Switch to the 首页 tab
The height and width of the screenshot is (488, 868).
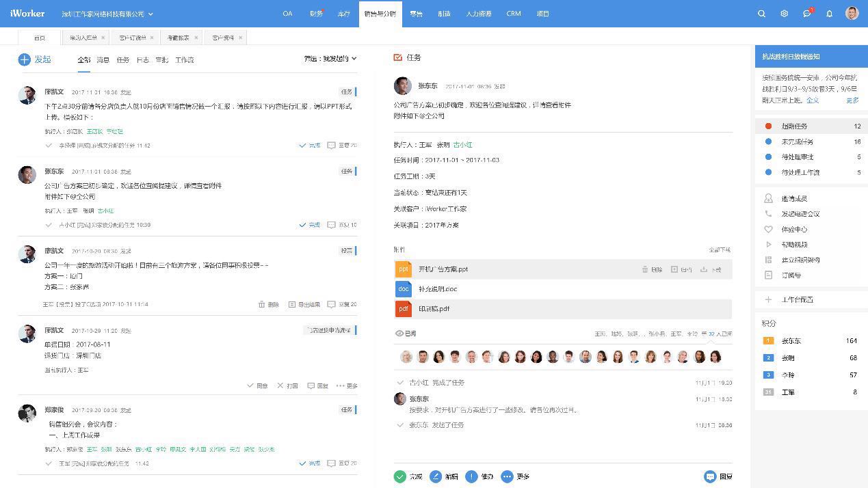(x=40, y=38)
